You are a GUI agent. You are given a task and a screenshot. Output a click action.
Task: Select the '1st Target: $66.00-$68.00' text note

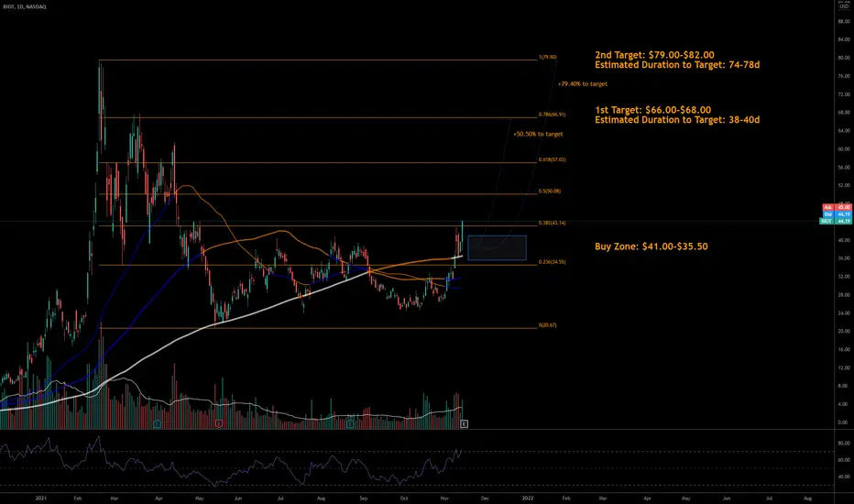click(653, 110)
